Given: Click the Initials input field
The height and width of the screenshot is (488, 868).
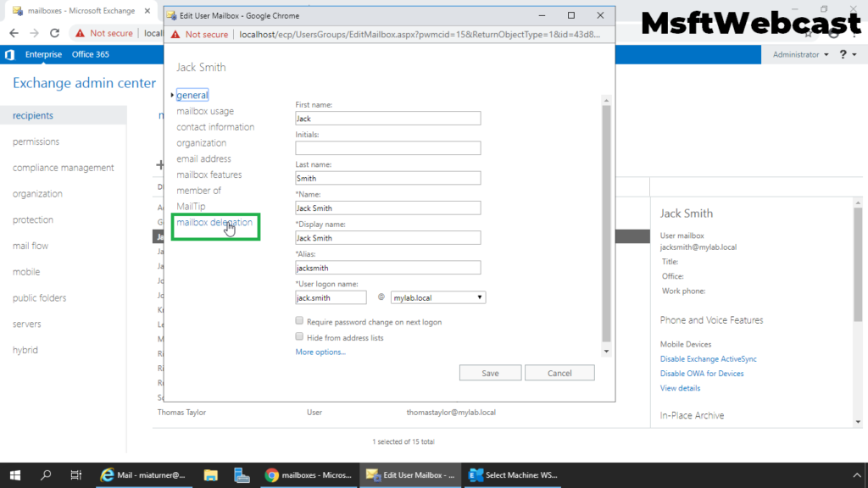Looking at the screenshot, I should 387,148.
